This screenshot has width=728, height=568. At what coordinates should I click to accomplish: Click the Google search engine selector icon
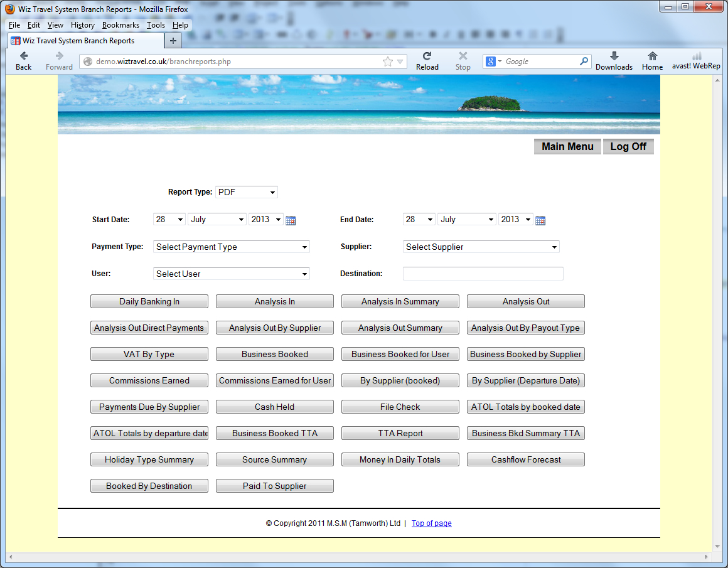click(x=490, y=62)
